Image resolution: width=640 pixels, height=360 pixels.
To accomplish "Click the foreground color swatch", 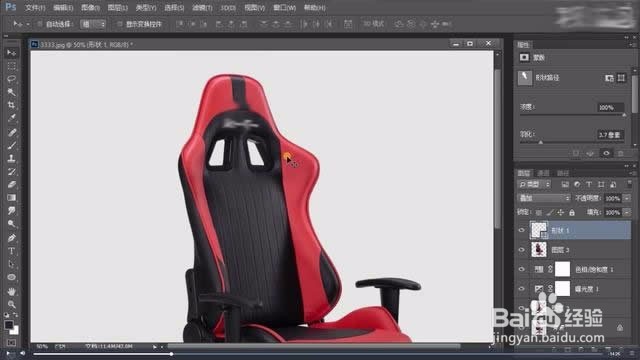I will pos(9,324).
